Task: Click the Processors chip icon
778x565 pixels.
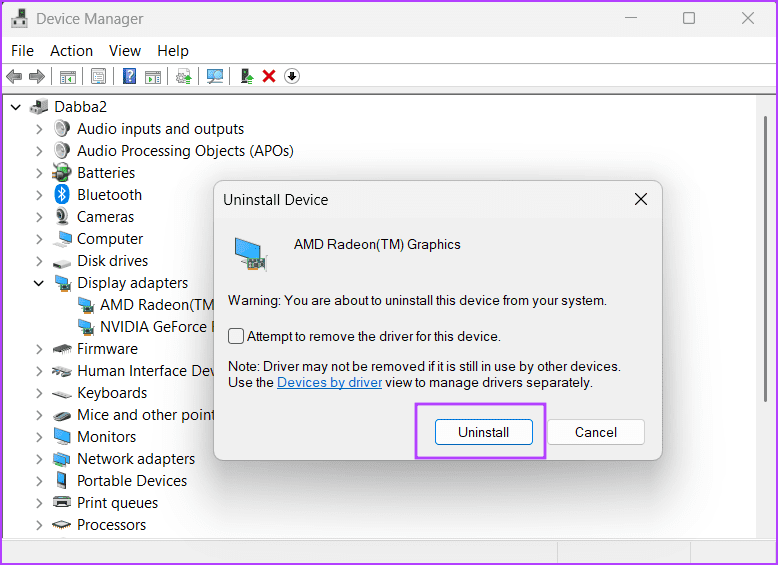Action: tap(62, 525)
